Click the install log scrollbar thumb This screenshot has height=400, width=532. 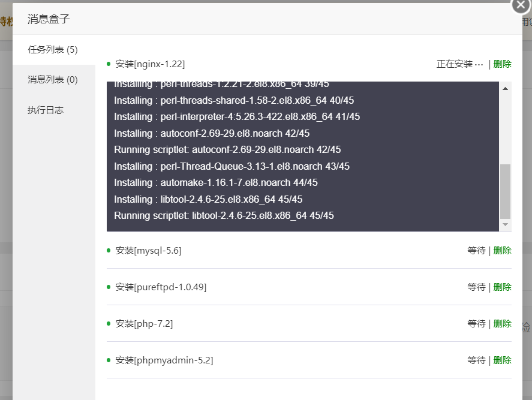click(505, 191)
